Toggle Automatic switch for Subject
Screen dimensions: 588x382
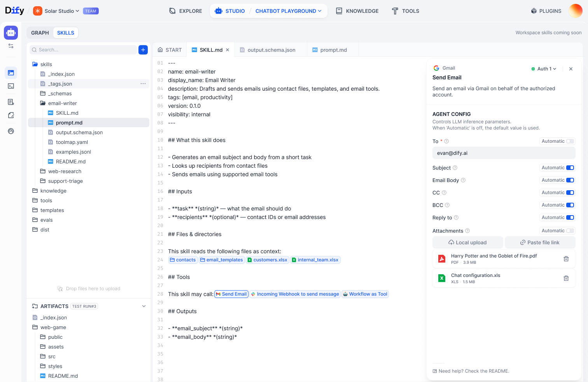[x=570, y=168]
